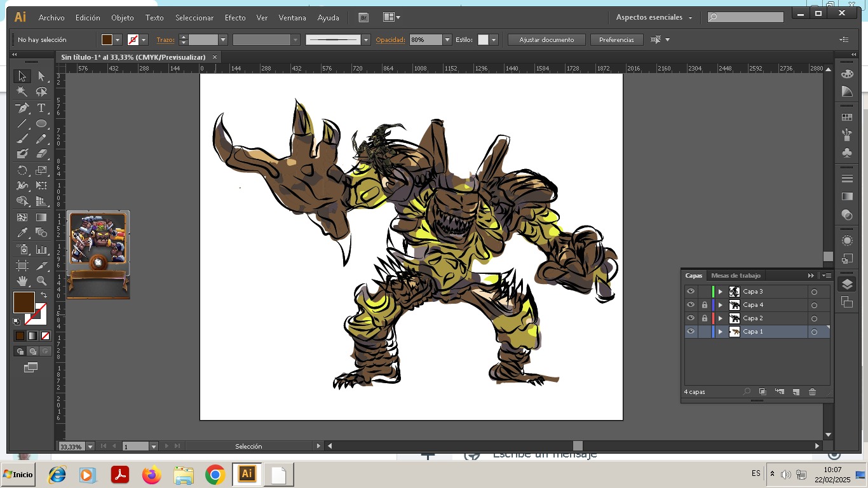Select the Scale tool
Image resolution: width=868 pixels, height=488 pixels.
(41, 170)
